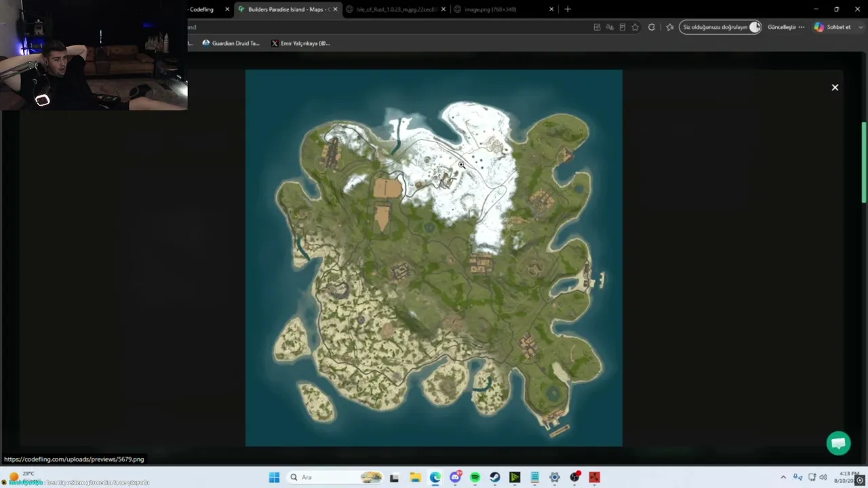Click the browser address bar
The height and width of the screenshot is (488, 868).
387,27
